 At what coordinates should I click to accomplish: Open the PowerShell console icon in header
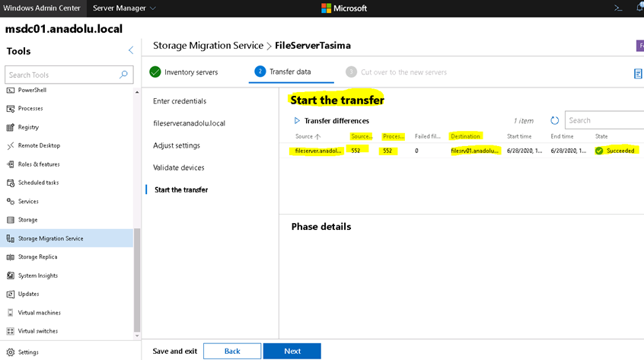617,8
